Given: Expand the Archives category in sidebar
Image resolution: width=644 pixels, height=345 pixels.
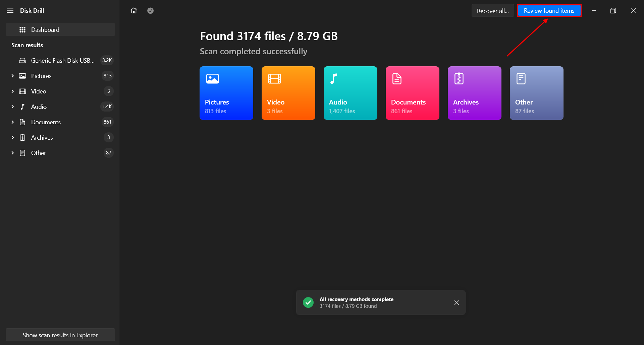Looking at the screenshot, I should tap(12, 137).
